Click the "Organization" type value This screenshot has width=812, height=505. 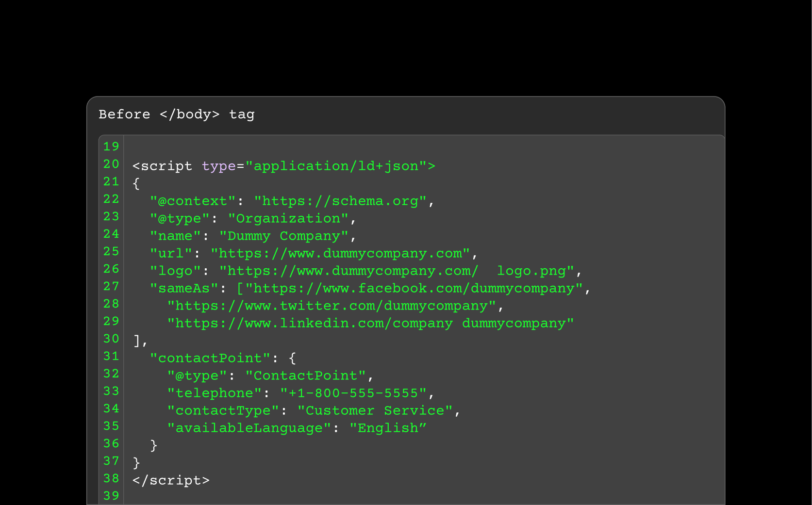click(288, 219)
